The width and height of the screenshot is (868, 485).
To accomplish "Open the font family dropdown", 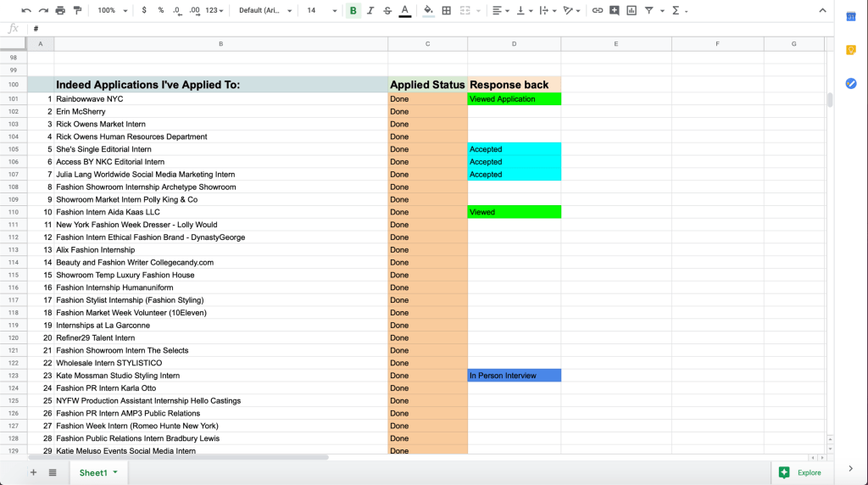I will pyautogui.click(x=266, y=10).
